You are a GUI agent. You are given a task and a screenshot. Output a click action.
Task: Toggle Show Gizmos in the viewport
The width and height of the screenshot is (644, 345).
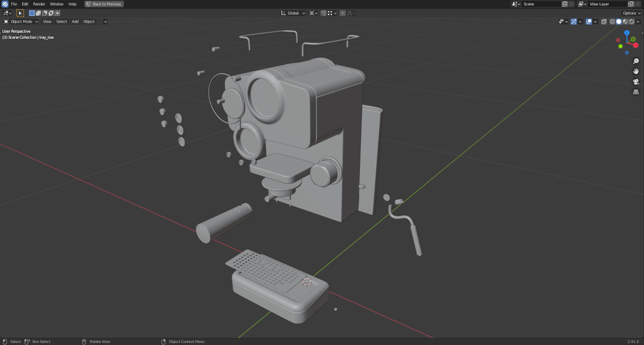(x=574, y=22)
